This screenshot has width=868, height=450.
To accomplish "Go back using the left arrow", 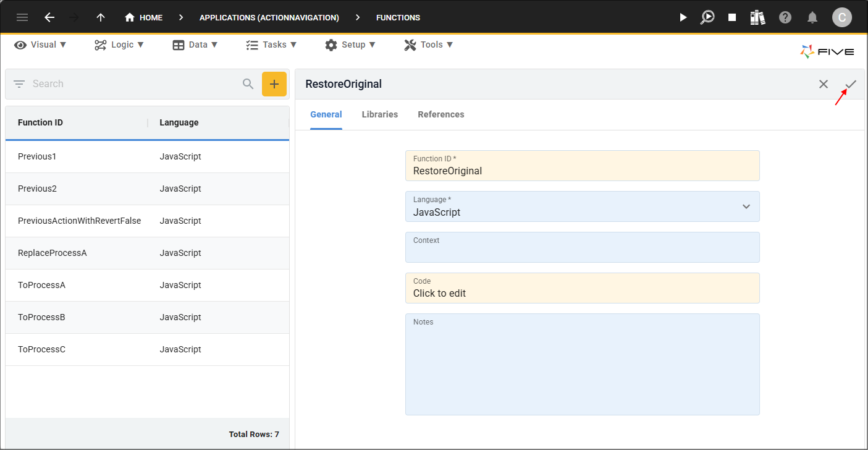I will 49,17.
